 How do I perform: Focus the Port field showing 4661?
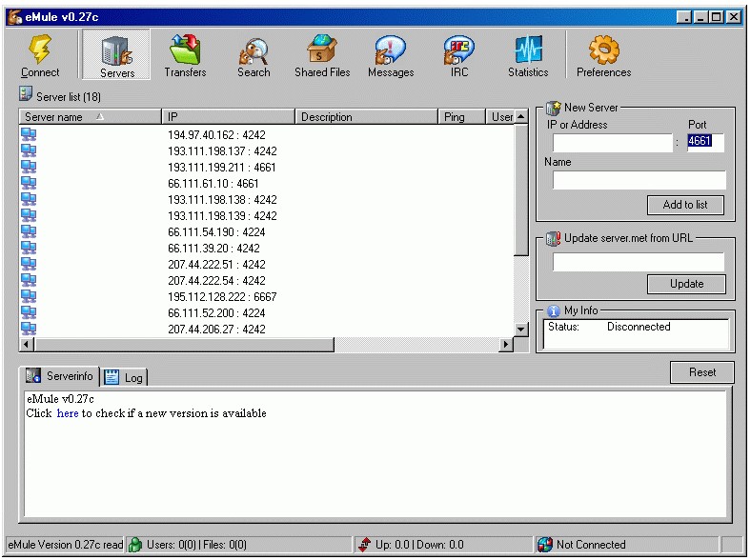[705, 142]
